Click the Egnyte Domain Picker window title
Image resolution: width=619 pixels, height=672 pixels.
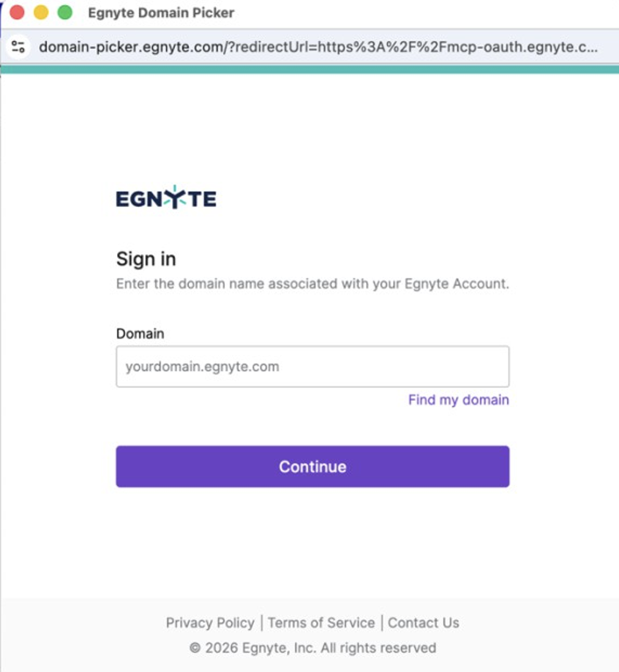161,13
